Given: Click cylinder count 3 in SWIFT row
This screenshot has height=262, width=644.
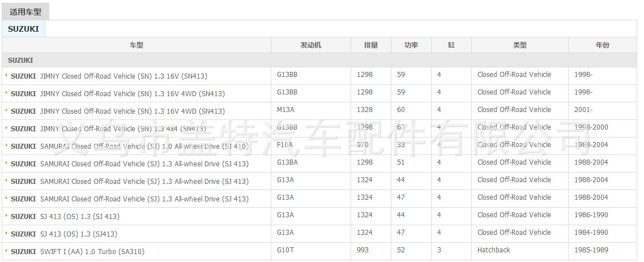Looking at the screenshot, I should click(439, 250).
